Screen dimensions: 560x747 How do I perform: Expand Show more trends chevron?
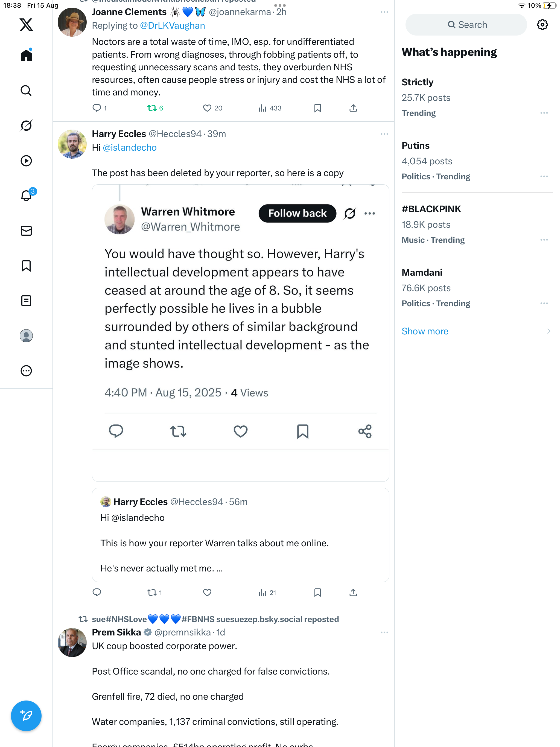[x=549, y=331]
